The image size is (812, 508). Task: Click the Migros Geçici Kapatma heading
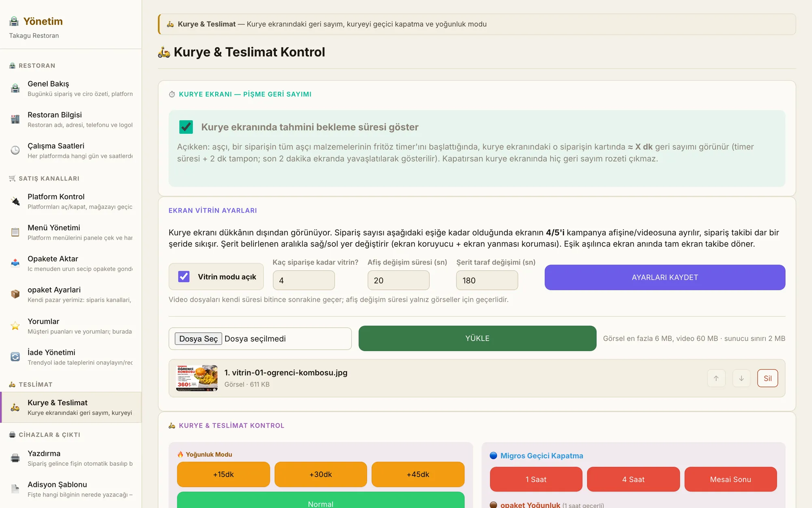(x=542, y=456)
